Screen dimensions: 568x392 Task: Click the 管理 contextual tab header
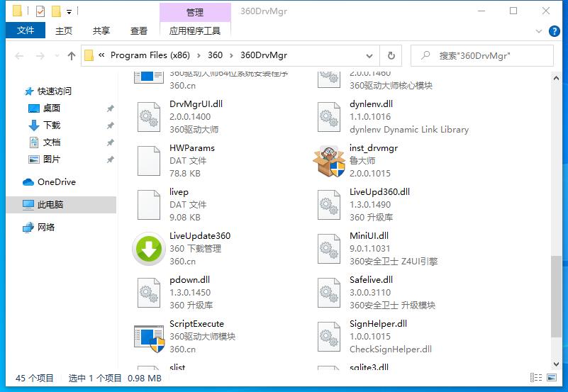coord(195,12)
